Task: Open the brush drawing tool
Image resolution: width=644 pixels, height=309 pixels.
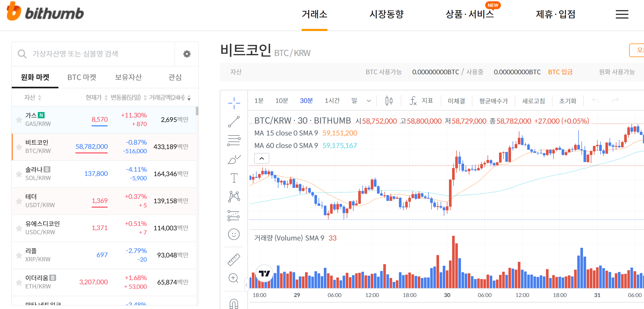Action: pos(234,159)
